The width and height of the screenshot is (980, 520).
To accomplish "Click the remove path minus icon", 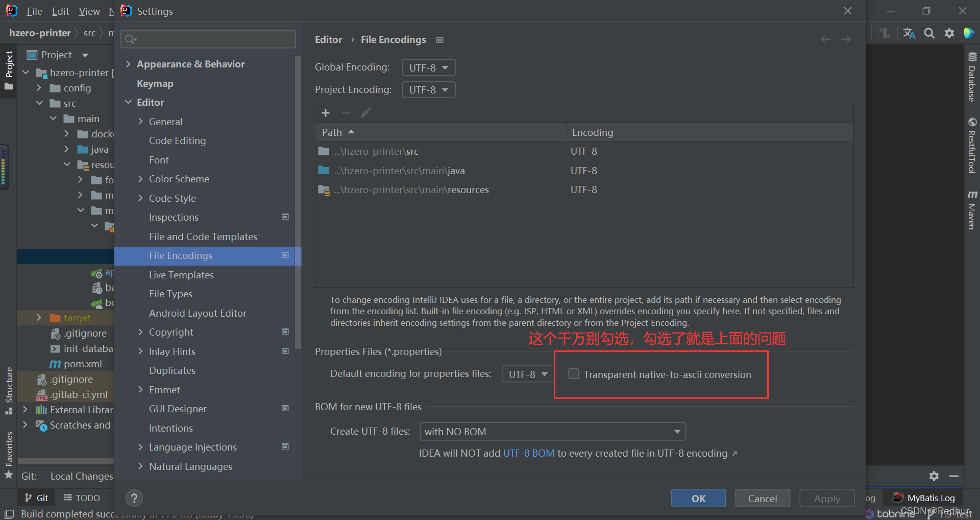I will tap(346, 113).
